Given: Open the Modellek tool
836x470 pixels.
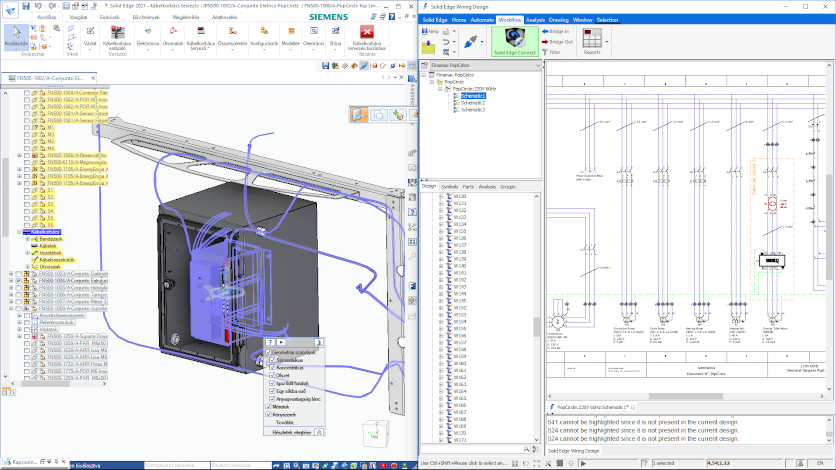Looking at the screenshot, I should coord(291,36).
